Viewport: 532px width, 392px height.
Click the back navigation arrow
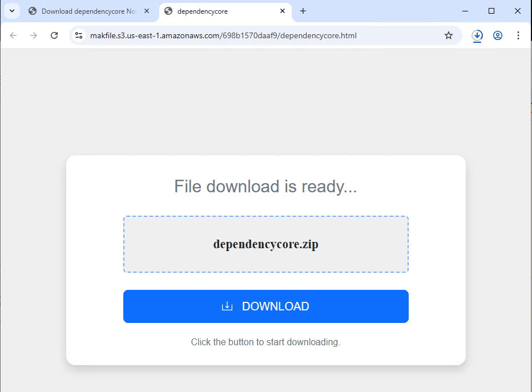13,35
